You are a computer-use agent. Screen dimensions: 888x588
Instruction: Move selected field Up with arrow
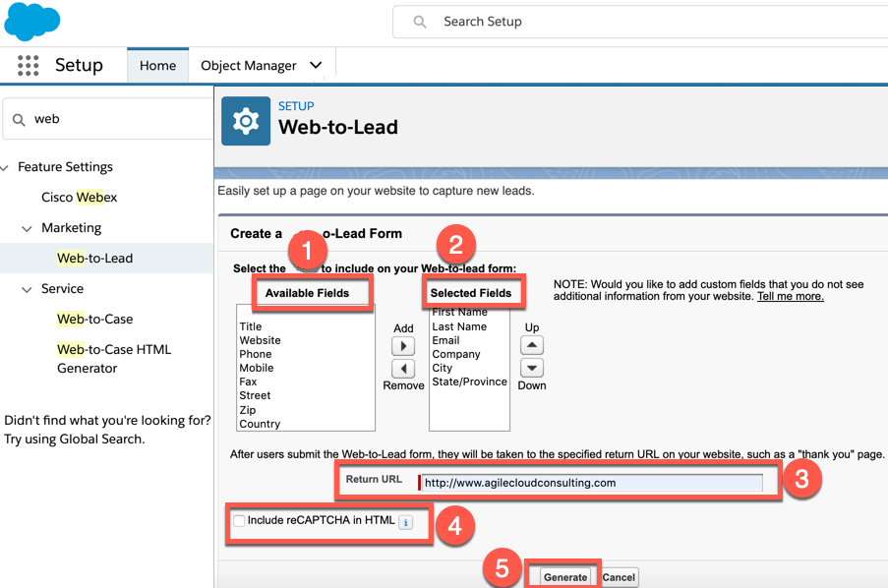(532, 345)
